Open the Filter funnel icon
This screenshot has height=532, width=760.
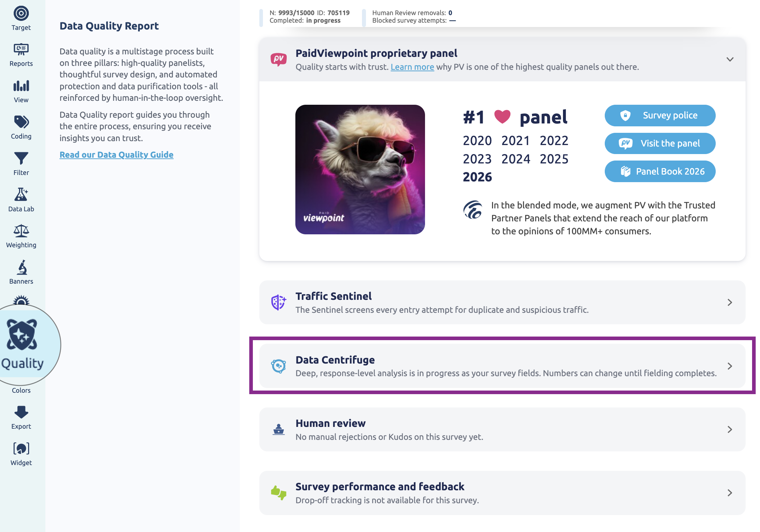pos(21,158)
